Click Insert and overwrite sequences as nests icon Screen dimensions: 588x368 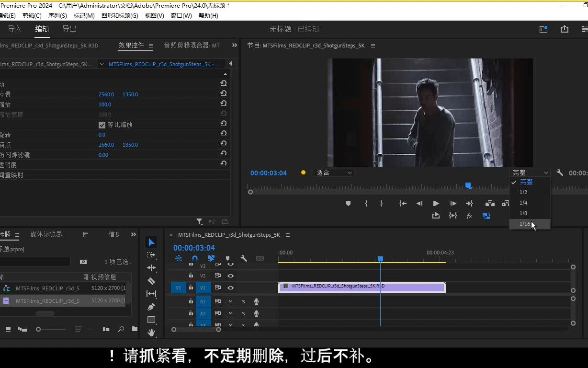(x=179, y=258)
